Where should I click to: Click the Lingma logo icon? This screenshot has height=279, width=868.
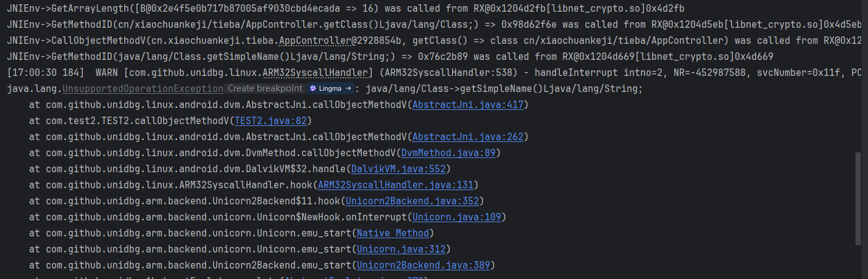point(313,88)
